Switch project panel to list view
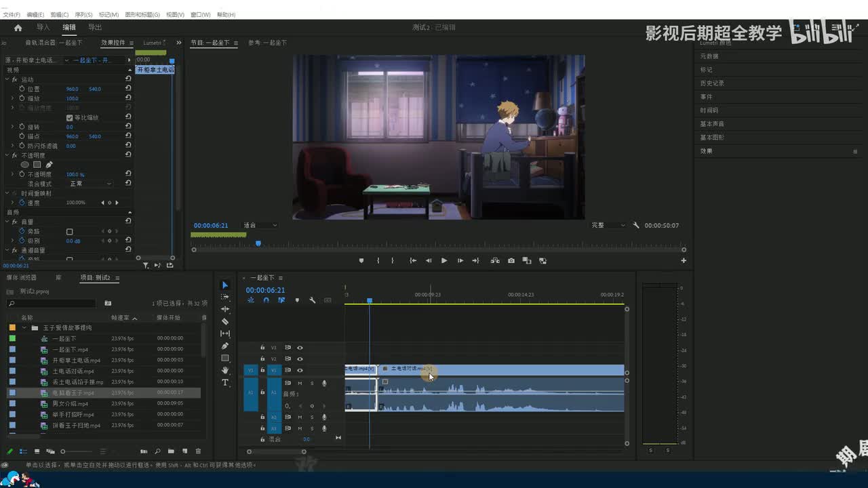The image size is (868, 488). click(23, 451)
